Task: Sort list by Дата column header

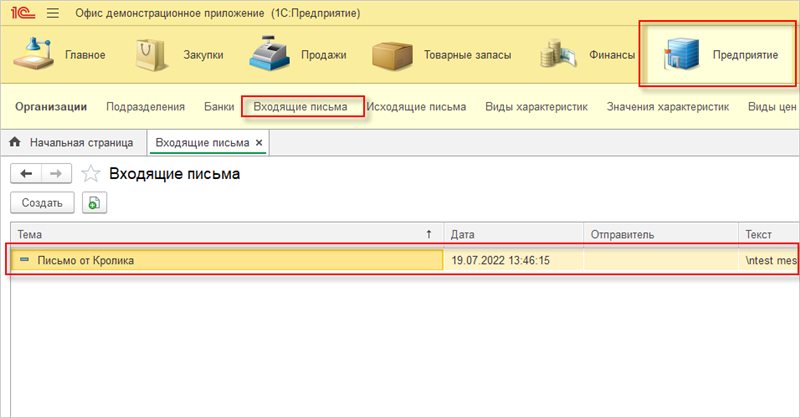Action: click(x=512, y=234)
